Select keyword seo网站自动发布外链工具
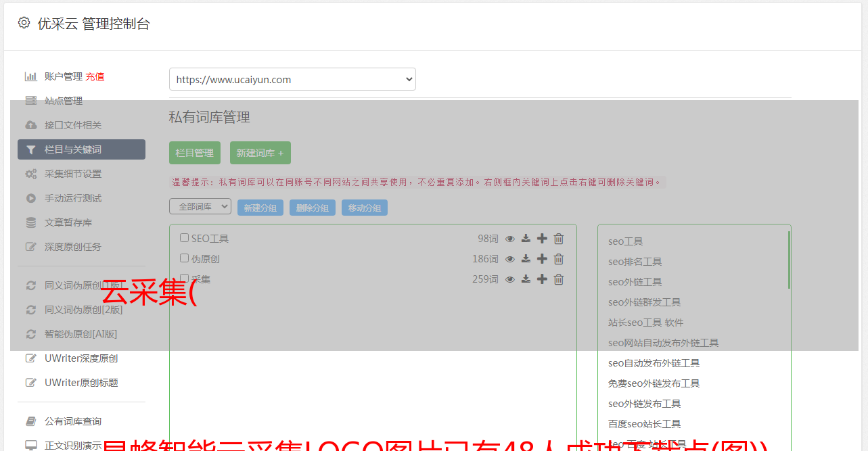The image size is (868, 451). point(664,343)
